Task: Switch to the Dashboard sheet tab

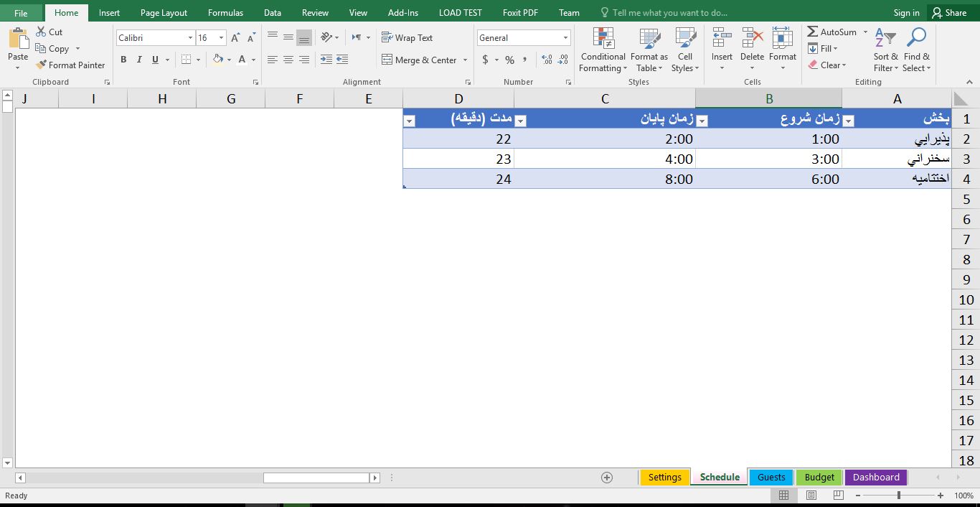Action: [x=876, y=477]
